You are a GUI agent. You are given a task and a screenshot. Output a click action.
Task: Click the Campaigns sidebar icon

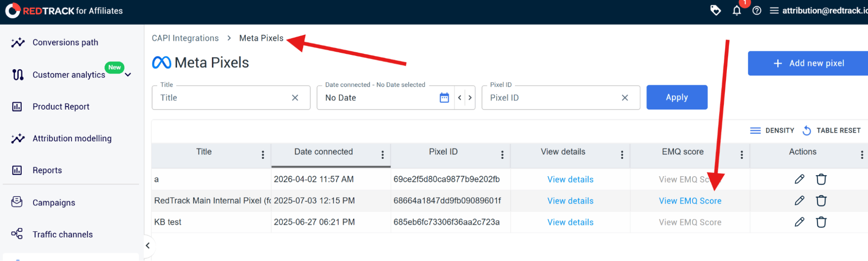[17, 202]
